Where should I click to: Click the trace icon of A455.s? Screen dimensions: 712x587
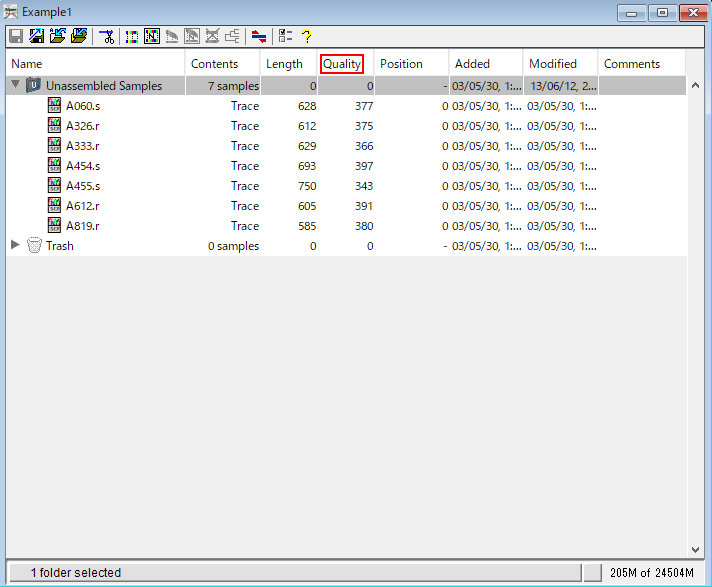pyautogui.click(x=54, y=185)
